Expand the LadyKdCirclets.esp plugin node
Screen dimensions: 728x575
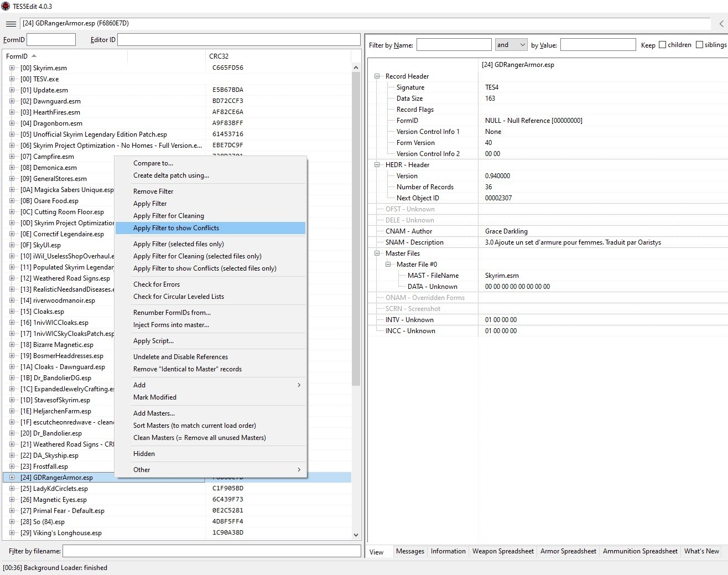coord(12,489)
